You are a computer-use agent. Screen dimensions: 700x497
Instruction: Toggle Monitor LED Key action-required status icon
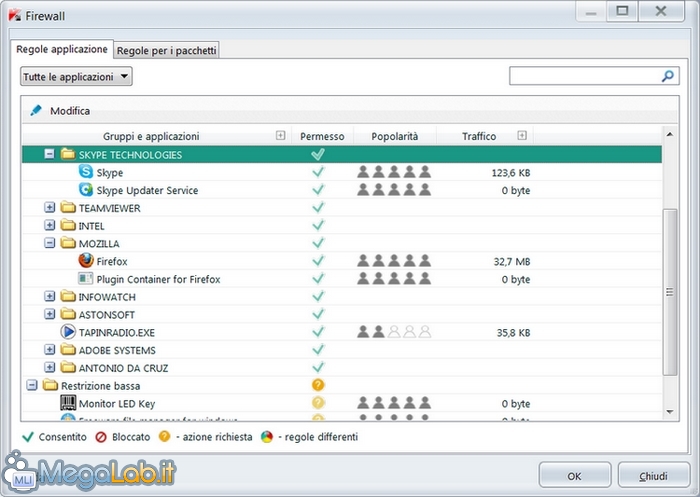[x=318, y=403]
